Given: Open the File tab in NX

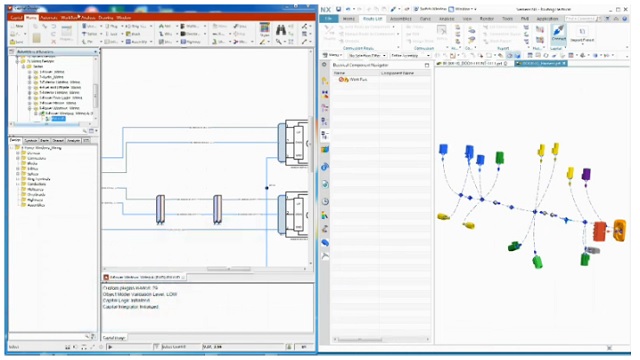Looking at the screenshot, I should coord(329,19).
